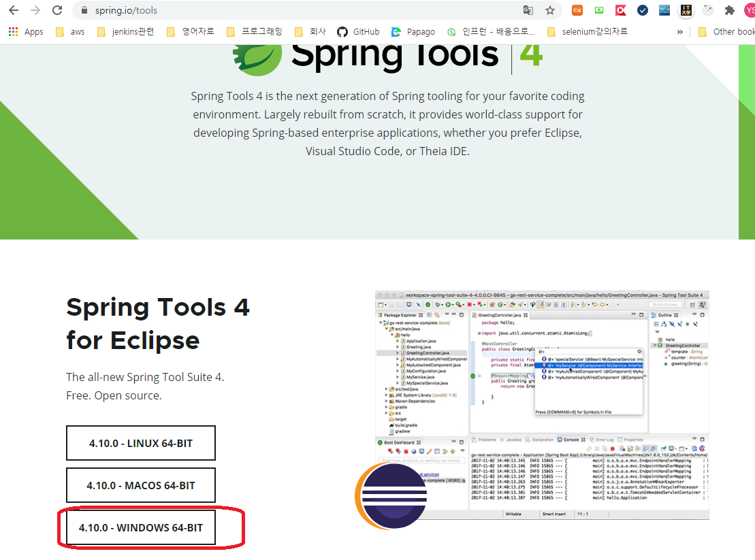The width and height of the screenshot is (755, 560).
Task: Open the red R extension
Action: tap(621, 10)
